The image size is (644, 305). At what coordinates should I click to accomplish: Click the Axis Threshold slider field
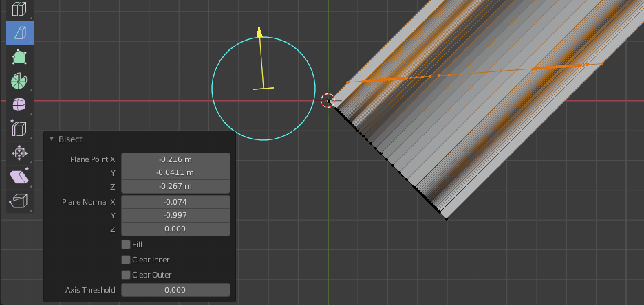click(175, 290)
